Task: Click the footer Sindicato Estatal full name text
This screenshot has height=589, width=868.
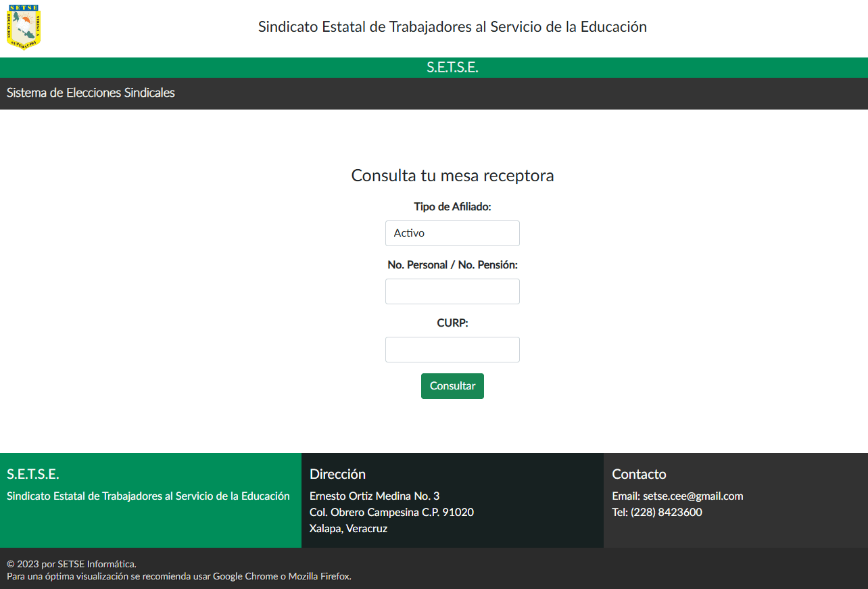Action: pos(148,496)
